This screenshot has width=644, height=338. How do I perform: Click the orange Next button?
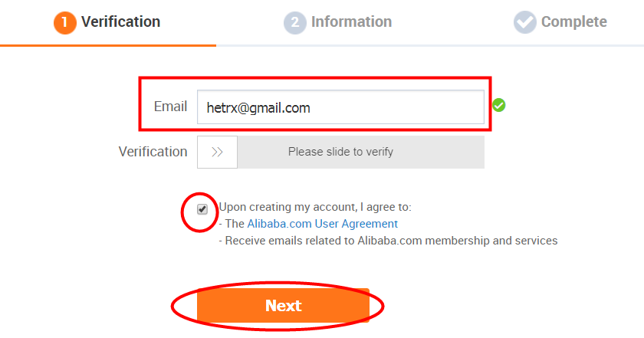[x=283, y=306]
